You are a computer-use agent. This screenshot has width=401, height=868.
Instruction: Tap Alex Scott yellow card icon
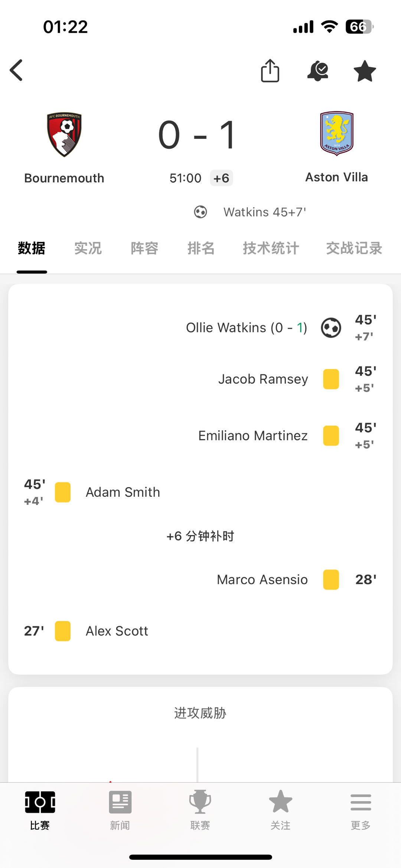[63, 631]
